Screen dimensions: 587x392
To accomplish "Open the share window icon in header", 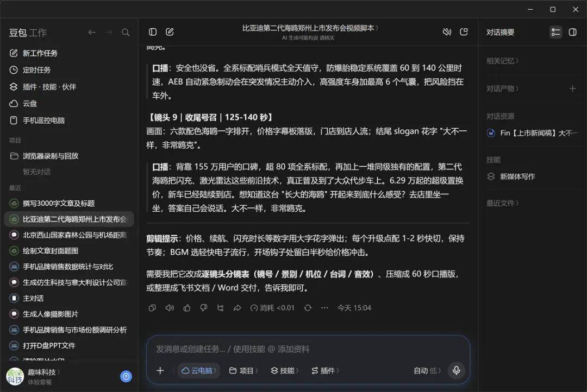I will click(464, 32).
